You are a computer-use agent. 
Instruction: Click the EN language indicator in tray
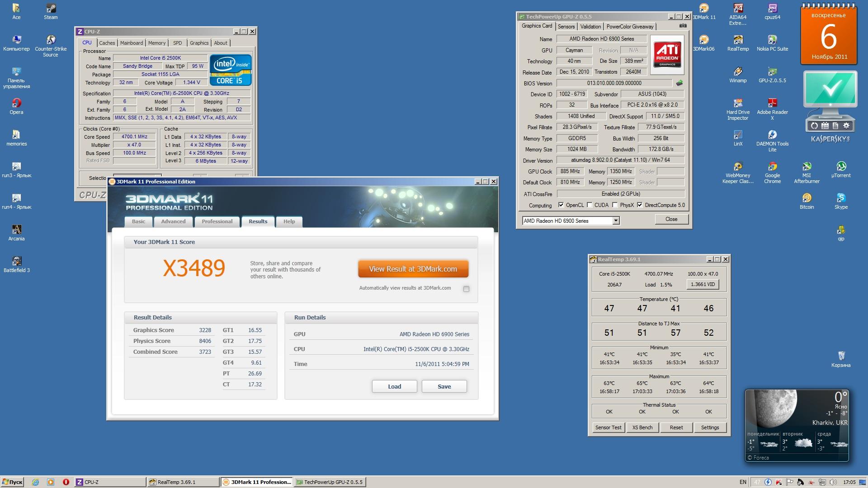point(743,482)
